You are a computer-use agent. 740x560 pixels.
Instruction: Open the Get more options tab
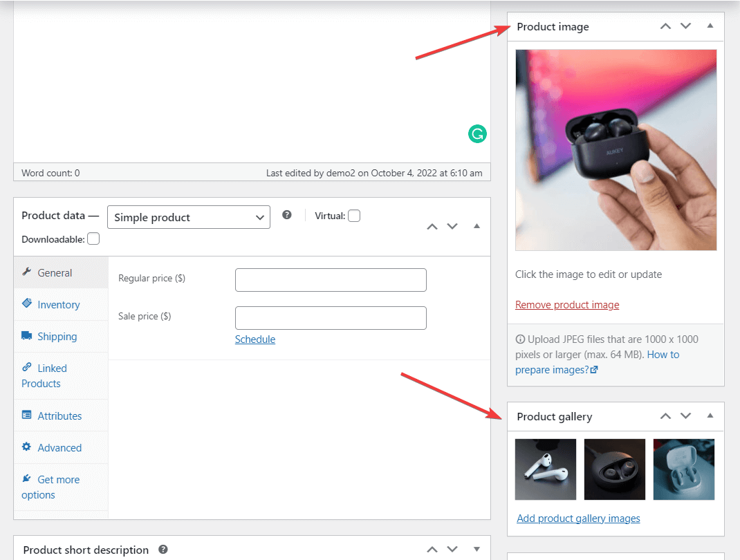61,487
